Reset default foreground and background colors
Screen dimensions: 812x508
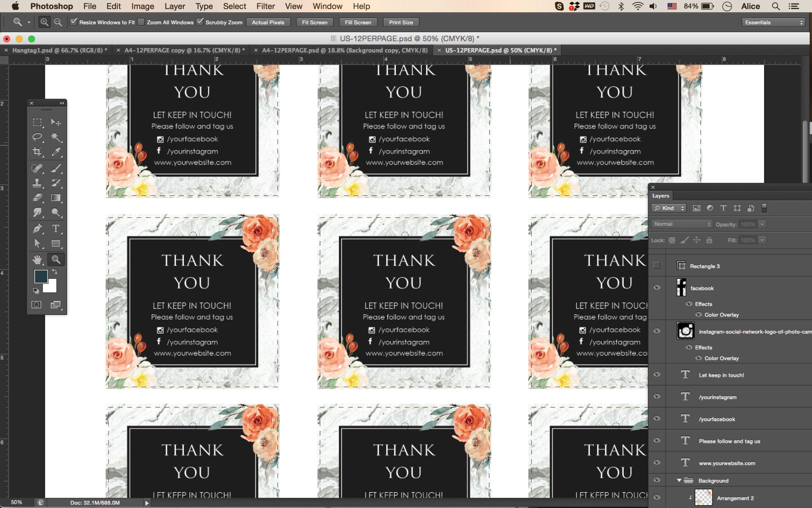click(x=36, y=291)
